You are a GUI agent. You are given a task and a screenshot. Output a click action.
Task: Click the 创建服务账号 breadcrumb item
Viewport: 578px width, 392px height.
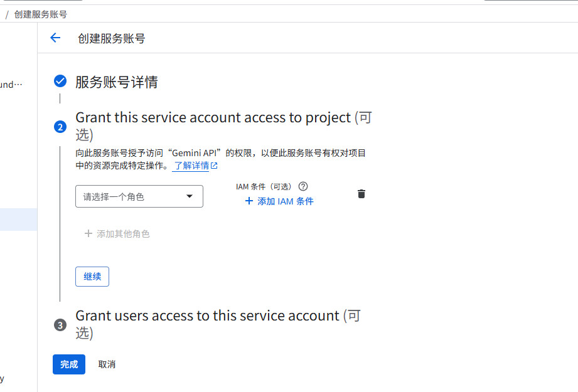point(40,14)
